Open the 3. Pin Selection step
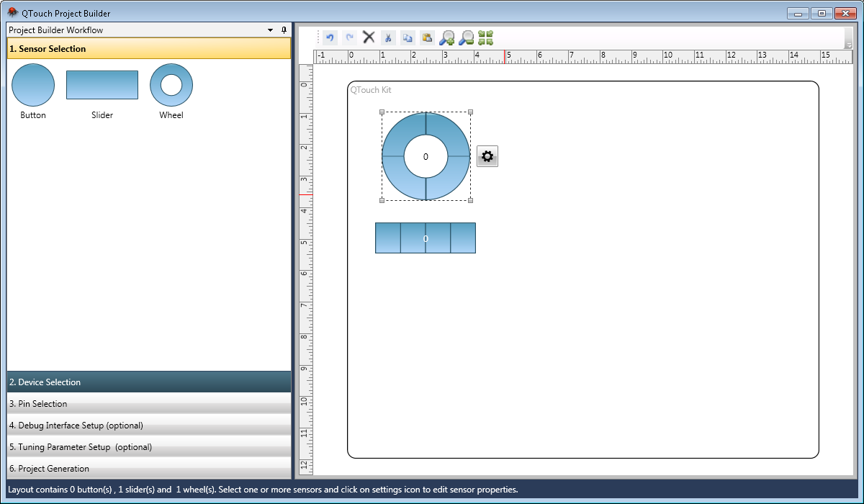The image size is (864, 504). (x=149, y=403)
